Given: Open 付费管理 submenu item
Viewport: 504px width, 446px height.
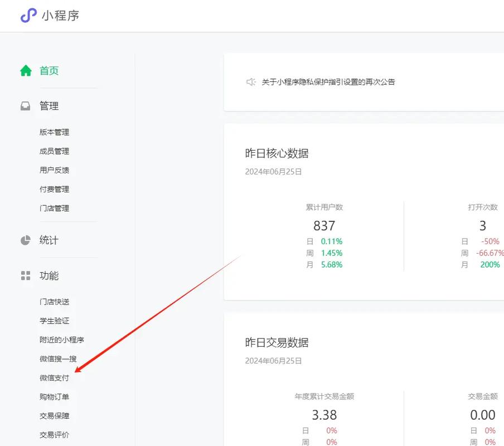Looking at the screenshot, I should pyautogui.click(x=54, y=189).
